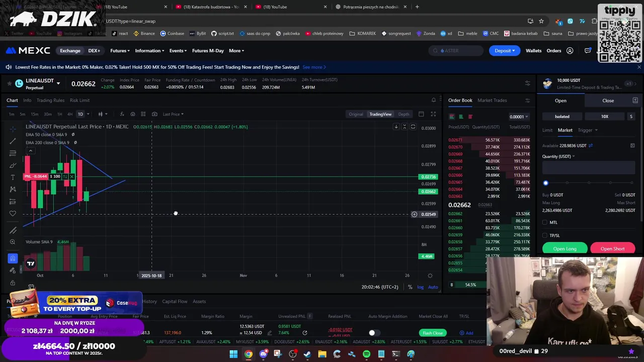Open the Quantity (USDT) unit dropdown
The height and width of the screenshot is (362, 644).
tap(558, 156)
